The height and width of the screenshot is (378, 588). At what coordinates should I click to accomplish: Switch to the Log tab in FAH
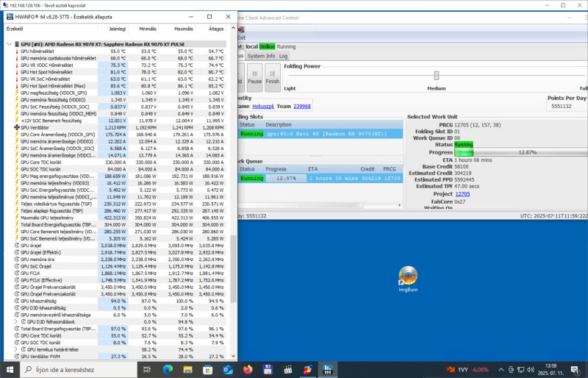pyautogui.click(x=283, y=56)
